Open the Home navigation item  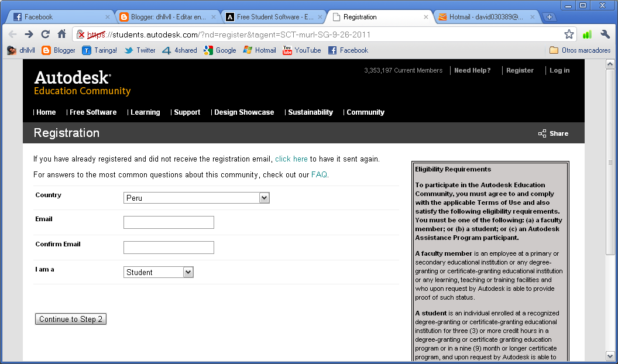pyautogui.click(x=46, y=112)
